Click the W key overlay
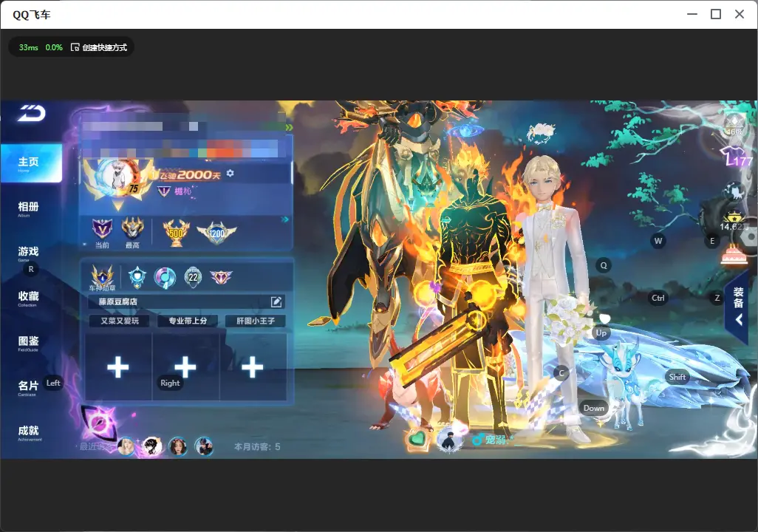The image size is (758, 532). pos(658,241)
